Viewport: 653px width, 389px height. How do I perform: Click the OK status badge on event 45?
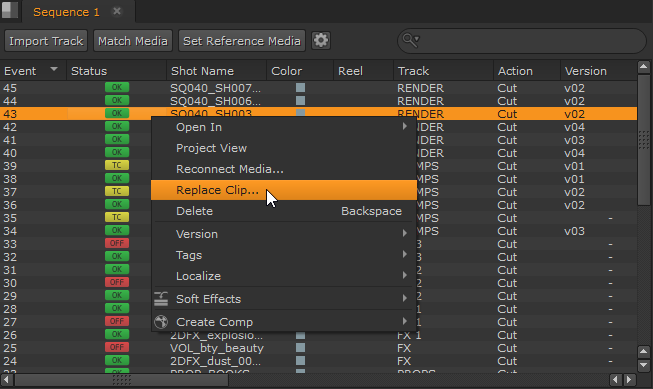click(x=117, y=87)
